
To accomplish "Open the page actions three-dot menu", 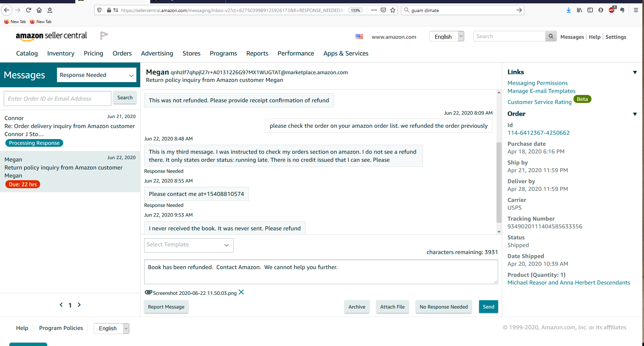I will 374,10.
